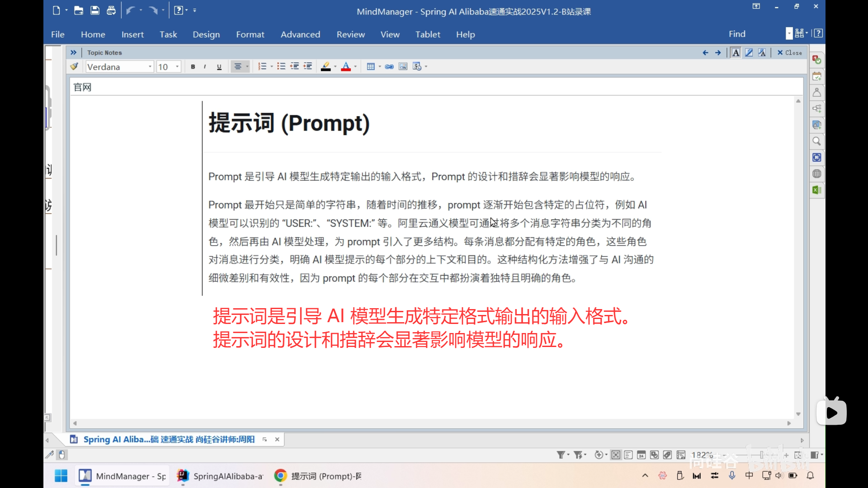This screenshot has width=868, height=488.
Task: Open the Search panel on the right sidebar
Action: (x=816, y=141)
